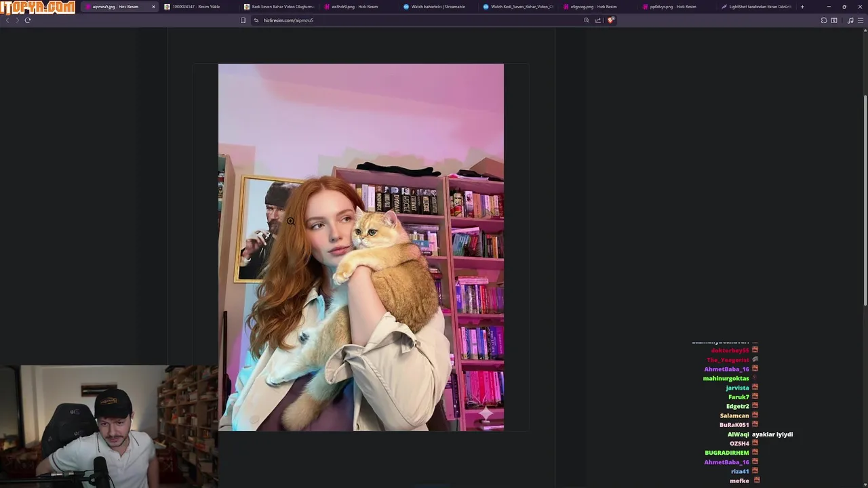This screenshot has width=868, height=488.
Task: Open the media control music note icon
Action: [x=850, y=20]
